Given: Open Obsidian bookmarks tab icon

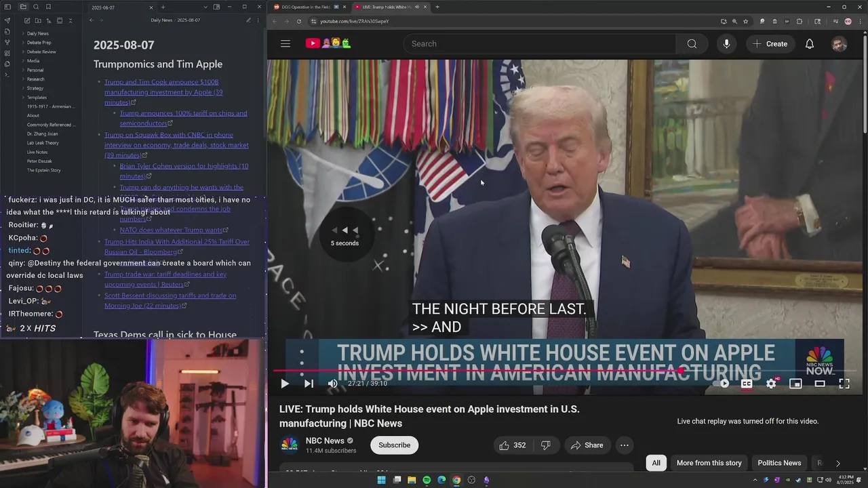Looking at the screenshot, I should tap(48, 7).
